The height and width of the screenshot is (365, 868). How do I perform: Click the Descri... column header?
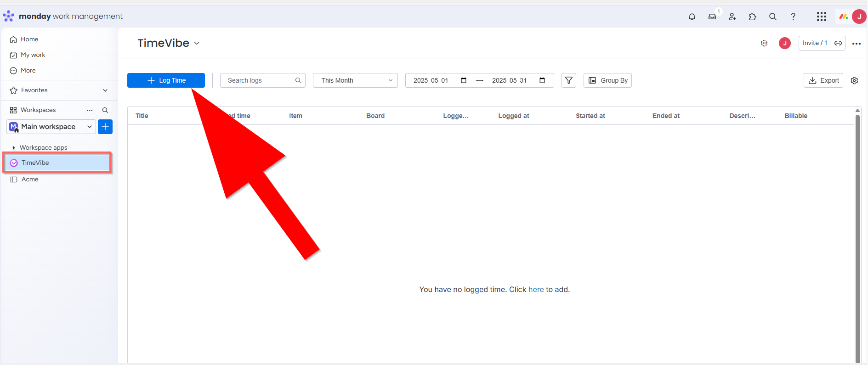pos(742,116)
